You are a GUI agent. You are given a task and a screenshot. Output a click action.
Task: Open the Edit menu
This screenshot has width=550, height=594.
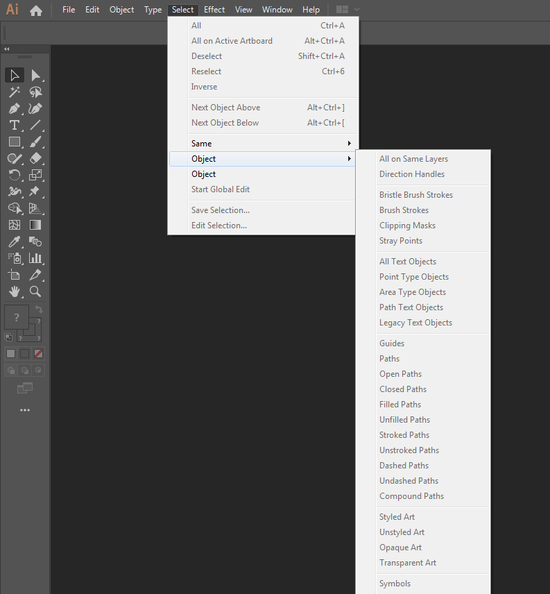tap(92, 9)
